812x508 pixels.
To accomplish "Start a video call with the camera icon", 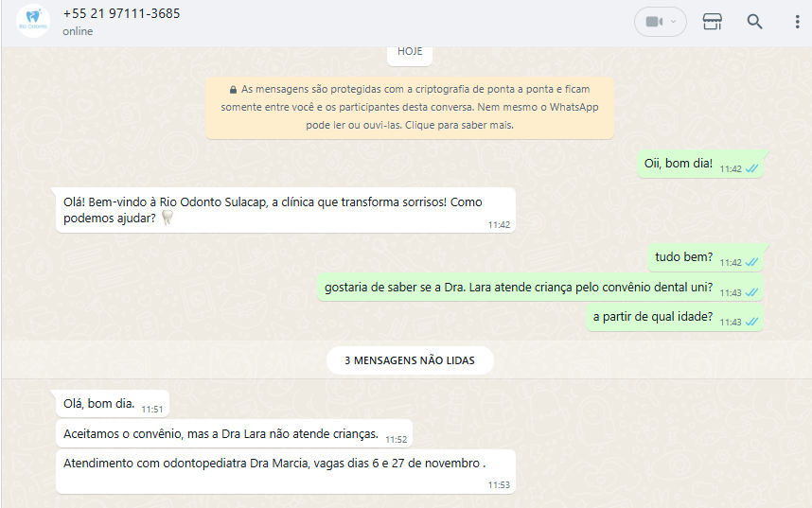I will (x=654, y=22).
